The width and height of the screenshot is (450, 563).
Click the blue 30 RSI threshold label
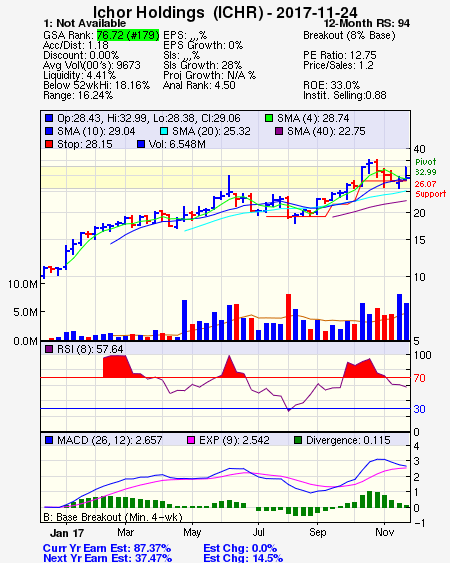pyautogui.click(x=419, y=409)
